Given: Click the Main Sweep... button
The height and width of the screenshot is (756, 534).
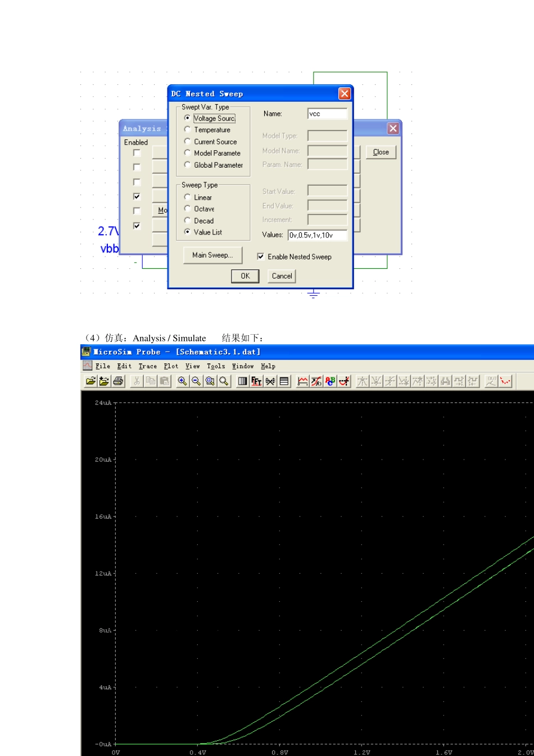Looking at the screenshot, I should [x=212, y=255].
